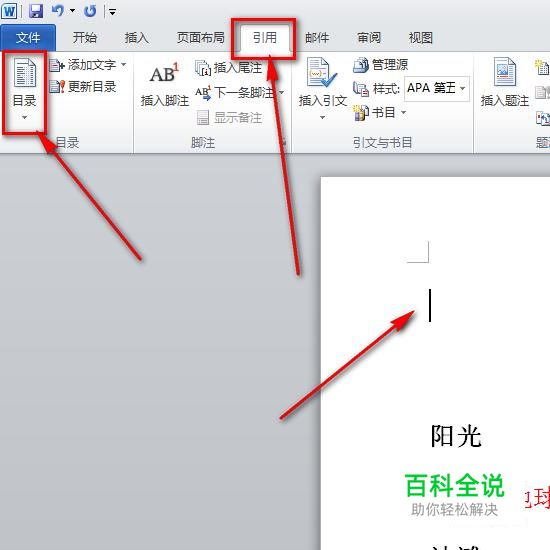The width and height of the screenshot is (550, 550).
Task: Click the 阳光 text in document
Action: click(x=456, y=437)
